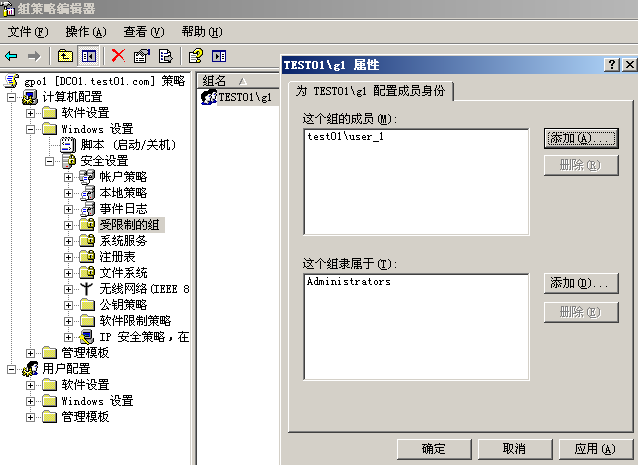Click the red X Delete icon
Viewport: 638px width, 465px height.
click(x=118, y=56)
